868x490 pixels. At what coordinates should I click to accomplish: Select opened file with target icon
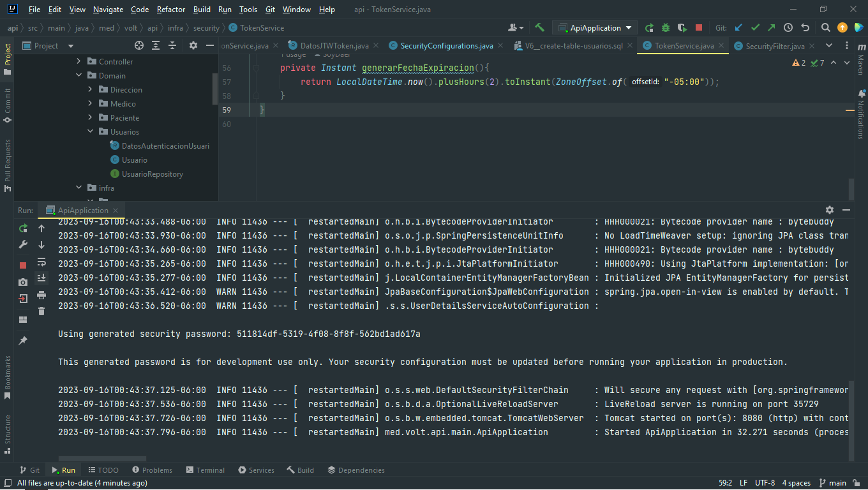139,45
